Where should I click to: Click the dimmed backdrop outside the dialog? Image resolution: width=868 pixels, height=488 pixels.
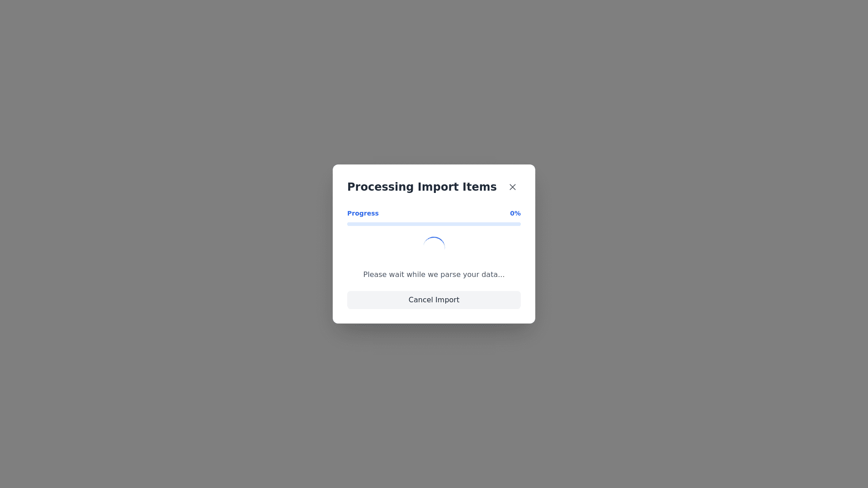[x=181, y=244]
